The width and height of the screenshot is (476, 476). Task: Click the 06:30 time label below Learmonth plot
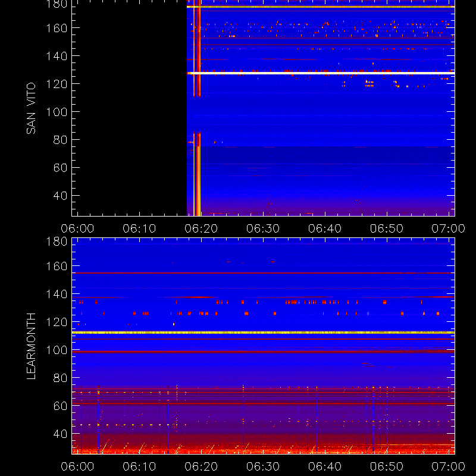click(263, 466)
